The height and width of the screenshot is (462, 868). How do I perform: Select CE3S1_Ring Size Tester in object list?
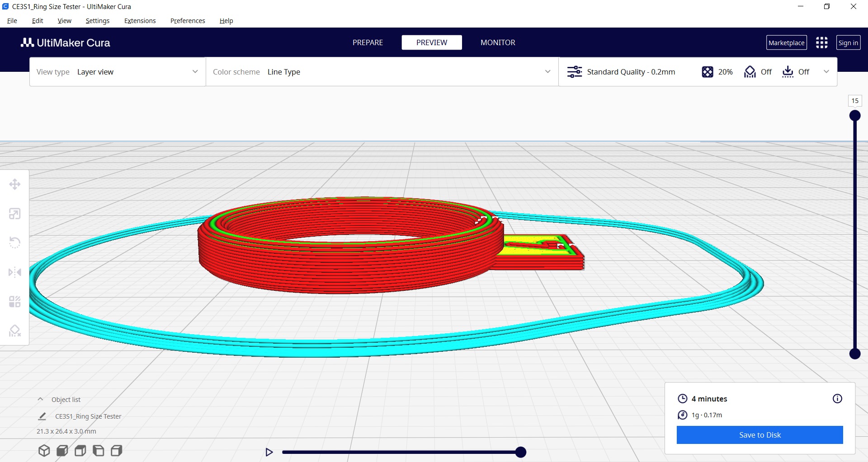click(x=88, y=416)
